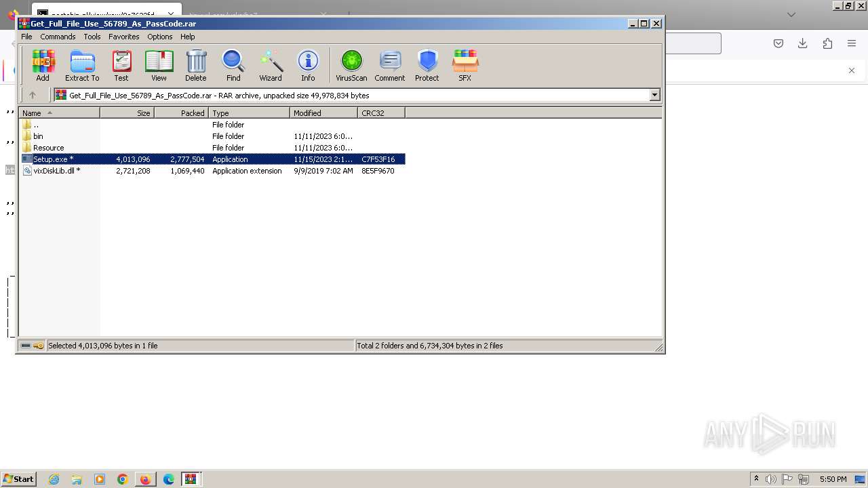Open the Windows Start menu

point(18,479)
